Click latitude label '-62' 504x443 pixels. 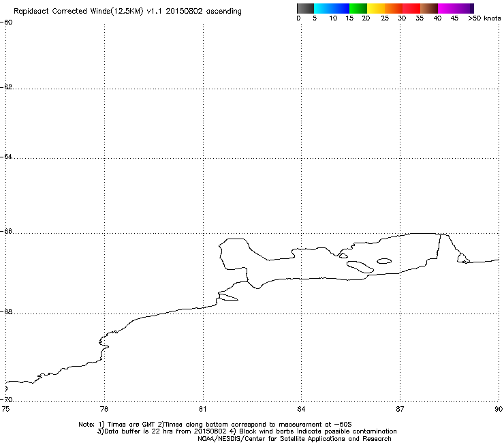[x=6, y=87]
